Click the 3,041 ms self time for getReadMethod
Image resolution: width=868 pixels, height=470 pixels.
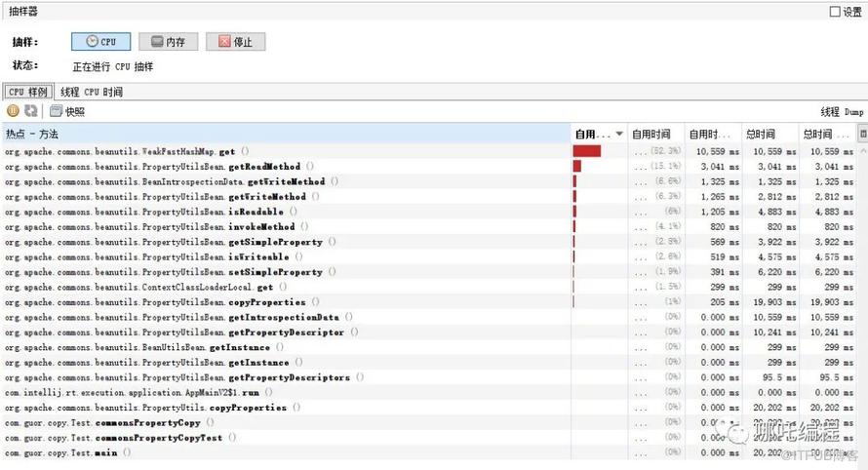coord(720,166)
